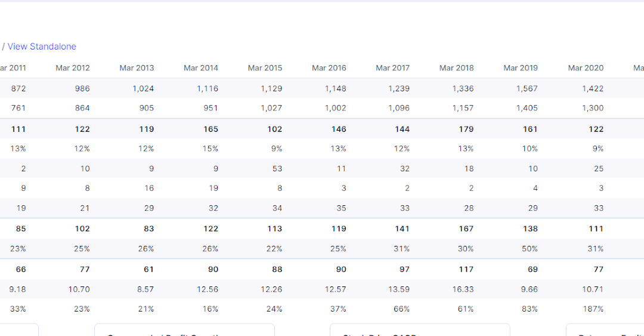Select the value 9.18

pos(18,289)
